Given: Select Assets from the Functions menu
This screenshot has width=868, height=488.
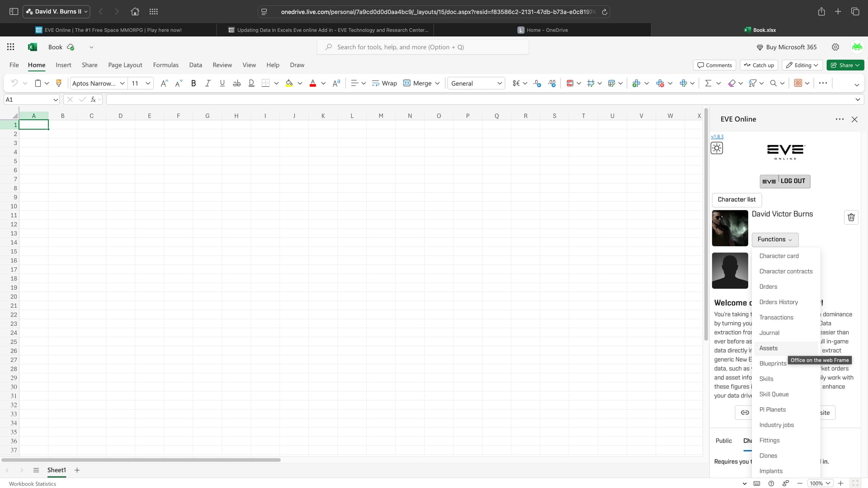Looking at the screenshot, I should coord(769,348).
